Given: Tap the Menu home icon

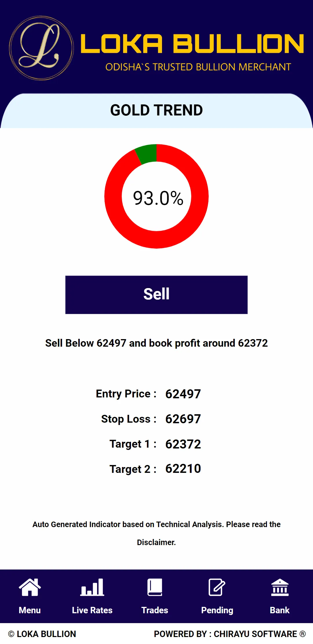Looking at the screenshot, I should pyautogui.click(x=30, y=587).
